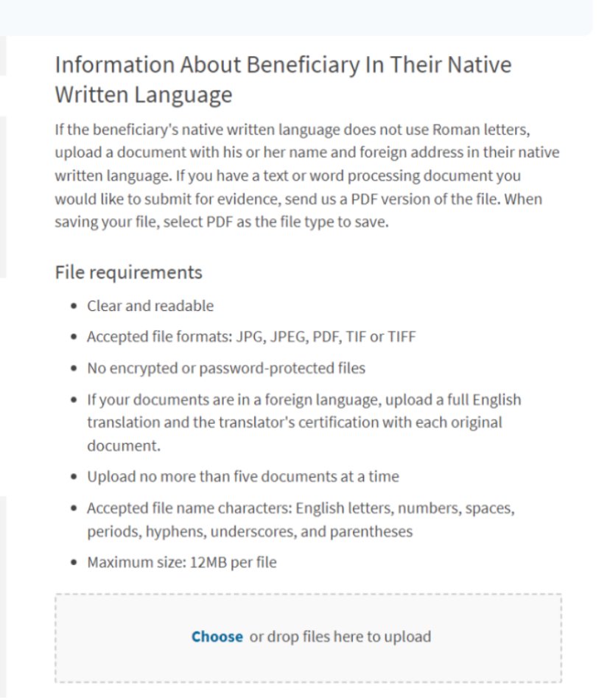Click the 'or drop files here to upload' text
Image resolution: width=610 pixels, height=700 pixels.
(340, 637)
